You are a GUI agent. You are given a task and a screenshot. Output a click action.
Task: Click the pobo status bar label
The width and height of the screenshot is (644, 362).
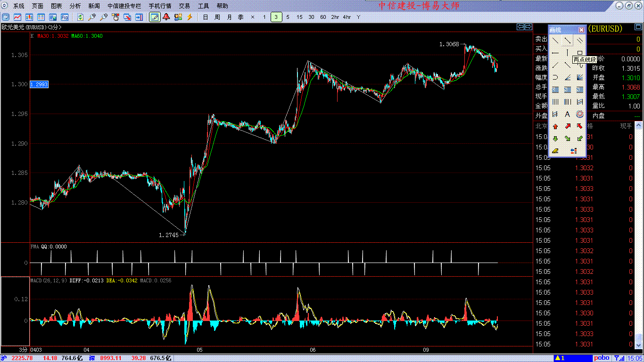602,358
